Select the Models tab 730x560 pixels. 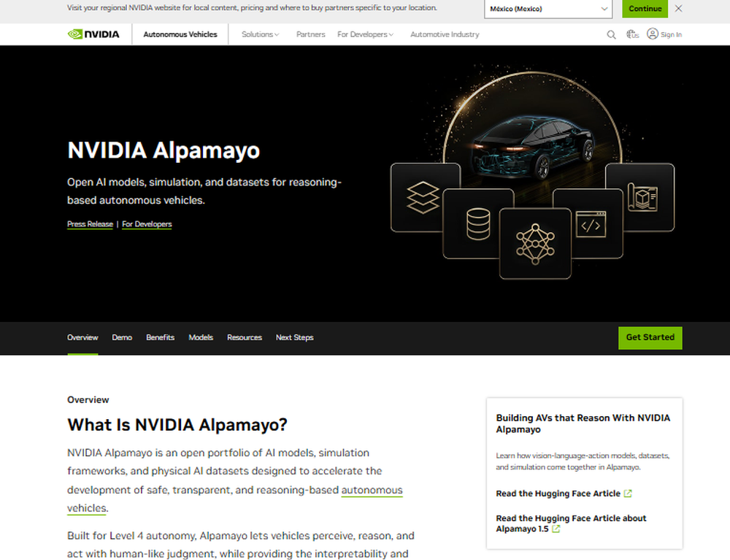(201, 337)
